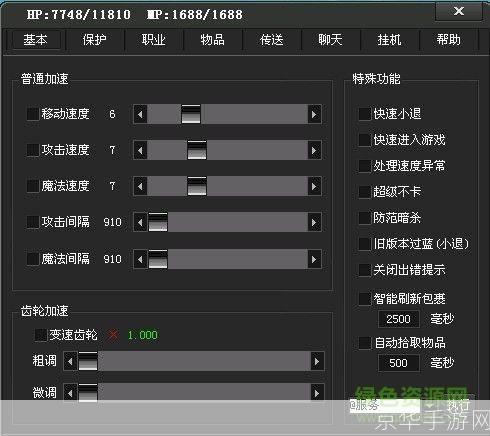
Task: Click the 500 毫秒 pickup interval field
Action: (399, 363)
